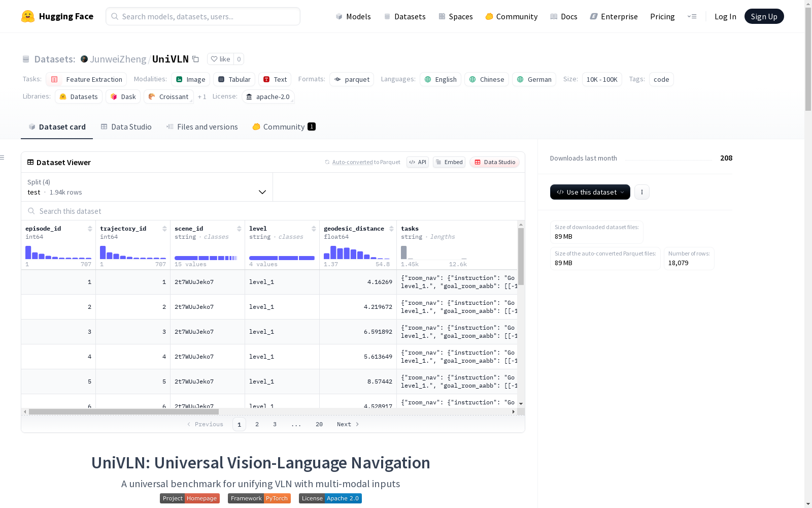Viewport: 812px width, 508px height.
Task: Select the Feature Extraction task tag
Action: coord(86,79)
